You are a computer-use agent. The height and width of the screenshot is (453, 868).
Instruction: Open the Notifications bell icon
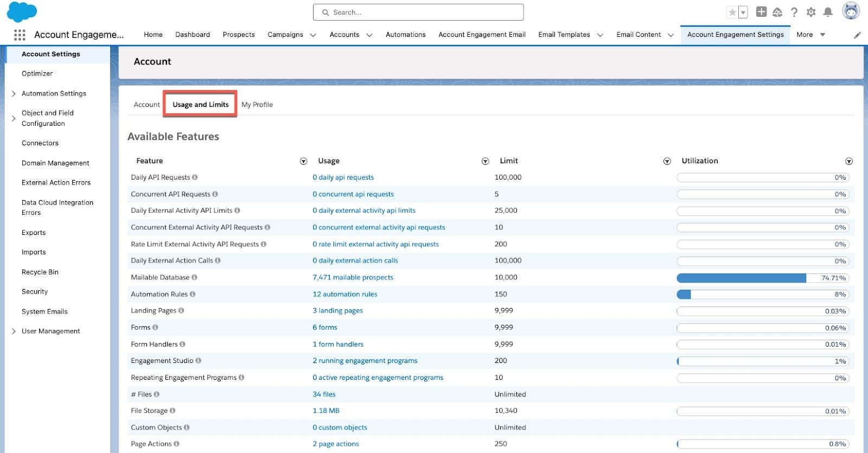(x=828, y=12)
